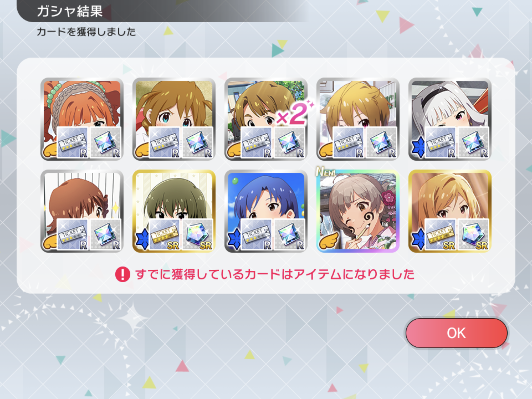The image size is (532, 399).
Task: Tap the OK button
Action: pos(456,333)
